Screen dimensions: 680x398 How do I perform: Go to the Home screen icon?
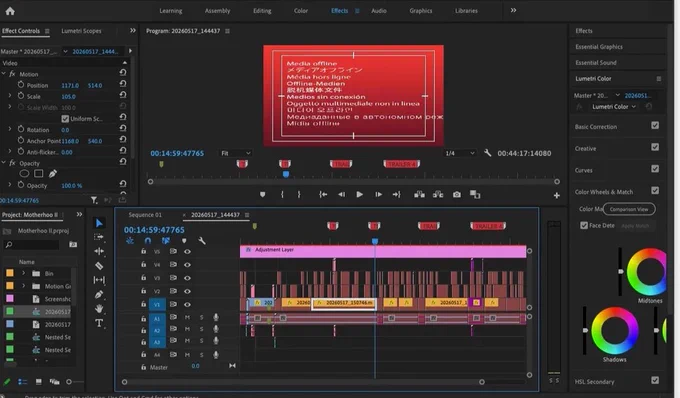pos(10,11)
